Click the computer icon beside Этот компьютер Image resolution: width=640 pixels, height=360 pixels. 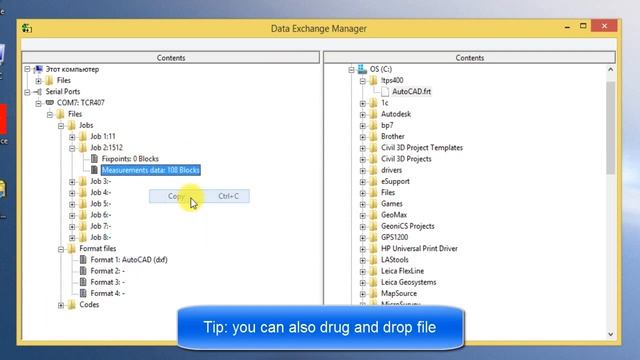[x=38, y=69]
